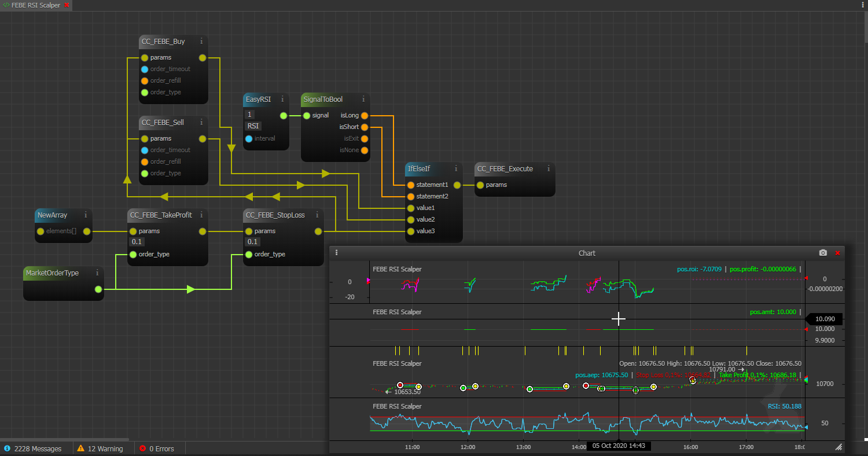Image resolution: width=868 pixels, height=456 pixels.
Task: Click the statement1 port on IfElseIf
Action: (411, 185)
